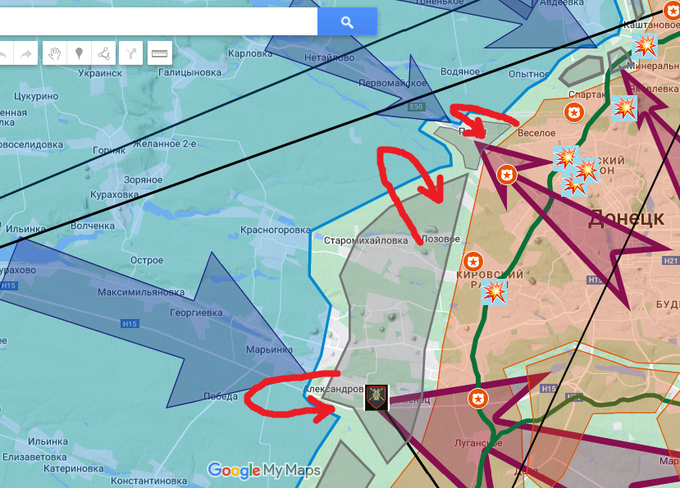Click the Зоряное label
680x488 pixels.
143,180
